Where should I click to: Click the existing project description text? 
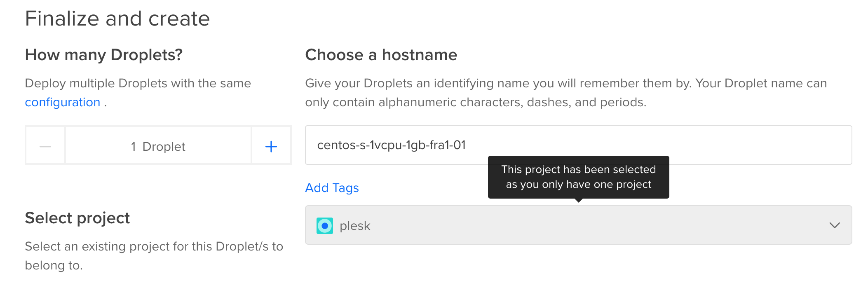(x=154, y=256)
